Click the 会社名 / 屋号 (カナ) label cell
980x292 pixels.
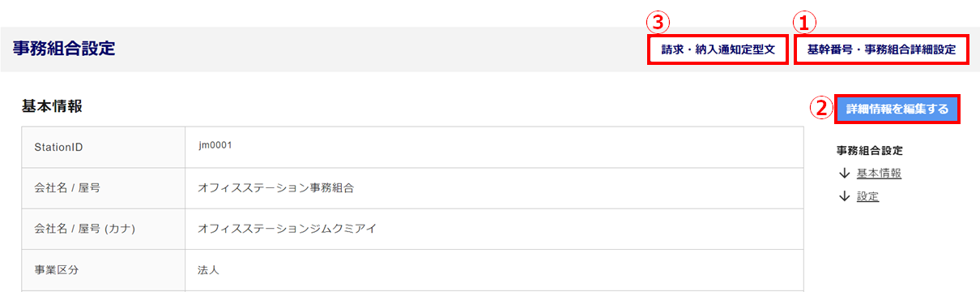103,230
